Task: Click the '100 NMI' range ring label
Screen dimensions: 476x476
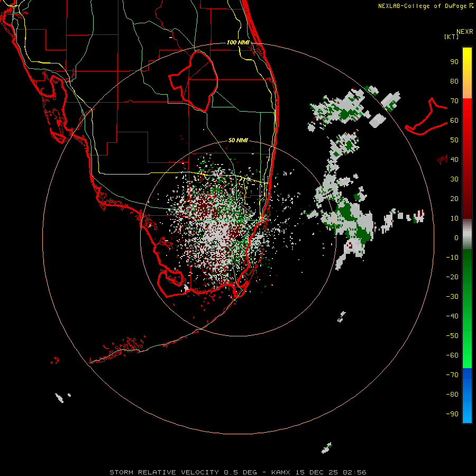Action: 238,42
